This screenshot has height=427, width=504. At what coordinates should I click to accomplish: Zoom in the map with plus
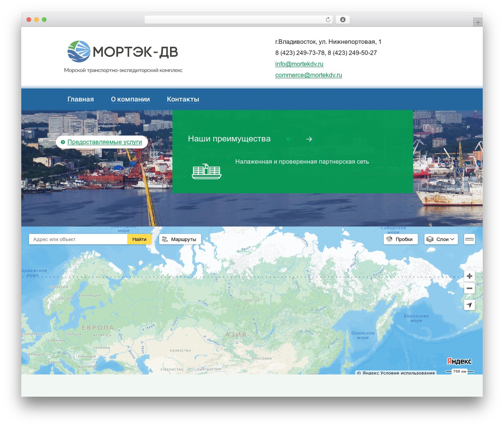(469, 276)
